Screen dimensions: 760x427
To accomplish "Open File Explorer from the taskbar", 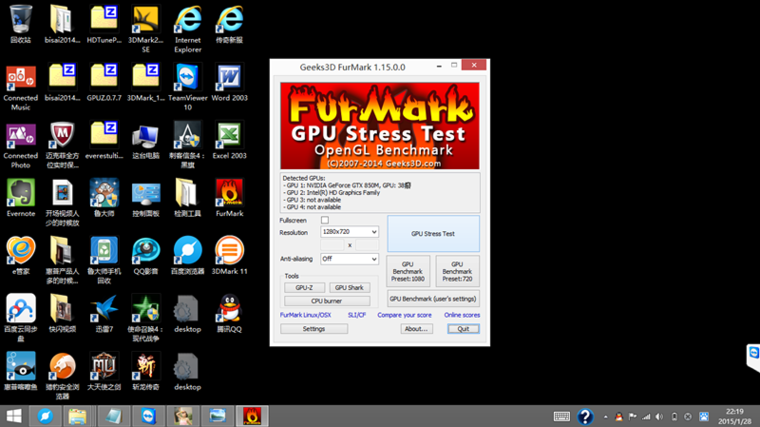I will (x=77, y=416).
